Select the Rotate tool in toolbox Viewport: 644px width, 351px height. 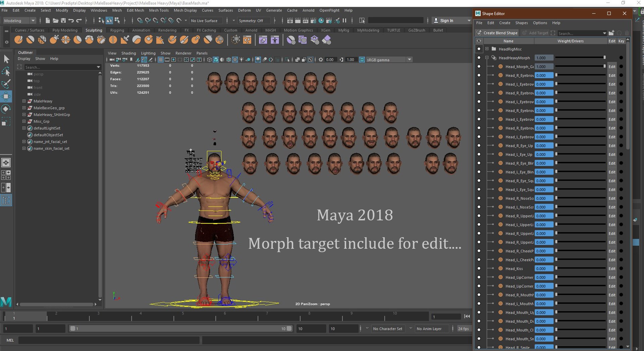[x=6, y=109]
